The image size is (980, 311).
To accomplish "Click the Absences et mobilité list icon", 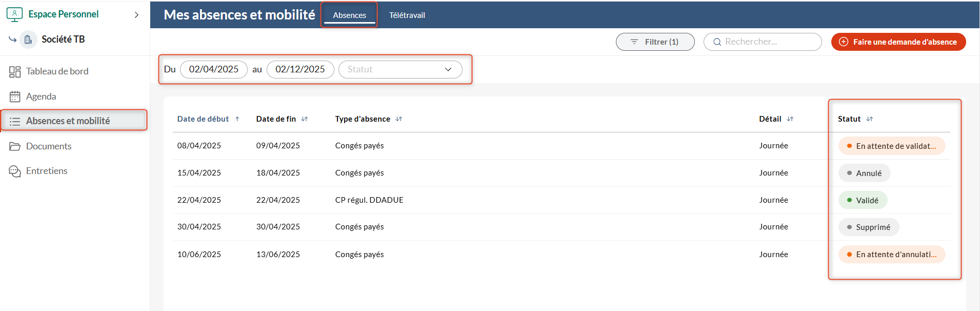I will click(15, 121).
